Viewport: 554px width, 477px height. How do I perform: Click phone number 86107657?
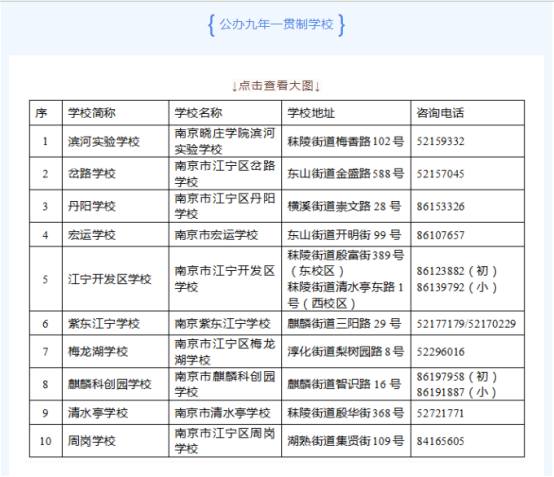click(441, 235)
